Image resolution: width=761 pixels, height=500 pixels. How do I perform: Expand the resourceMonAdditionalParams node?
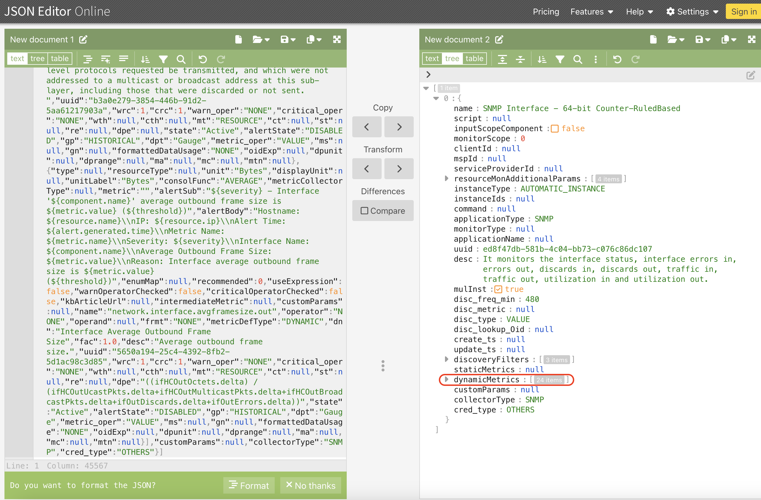446,179
